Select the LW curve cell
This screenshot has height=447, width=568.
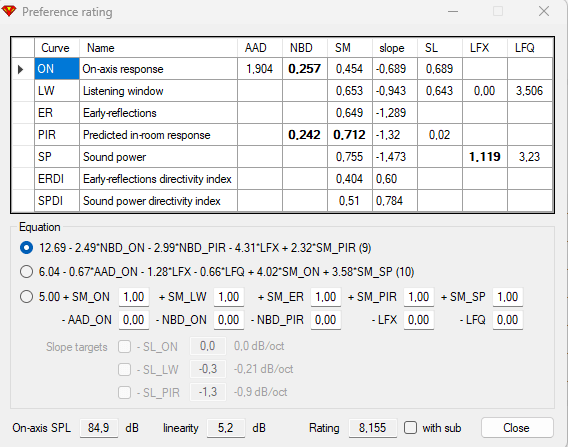pos(57,91)
